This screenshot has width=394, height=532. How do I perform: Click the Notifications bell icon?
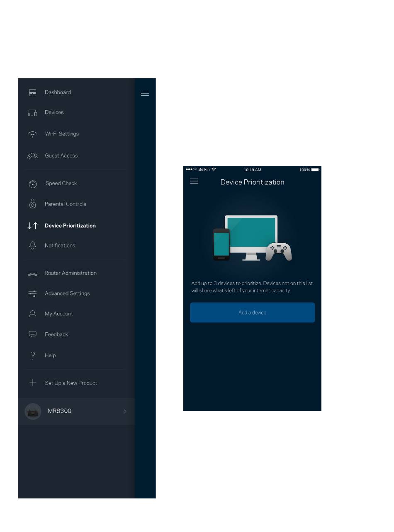click(x=33, y=246)
